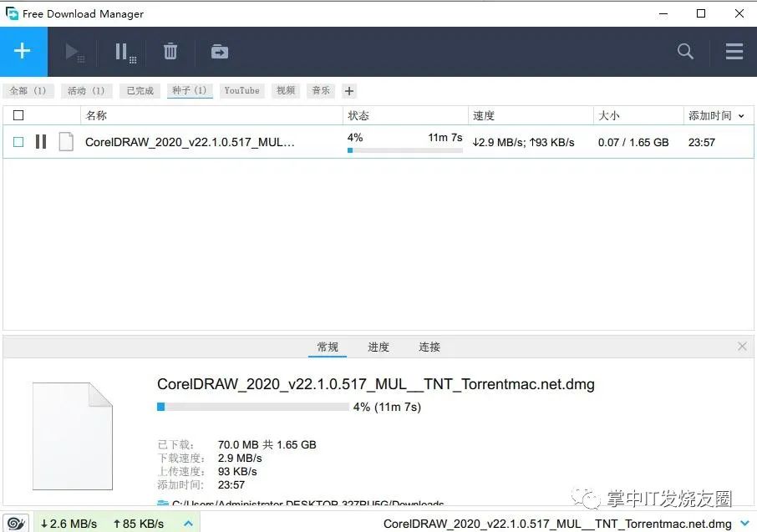This screenshot has height=532, width=757.
Task: Delete download using trash icon
Action: click(x=170, y=51)
